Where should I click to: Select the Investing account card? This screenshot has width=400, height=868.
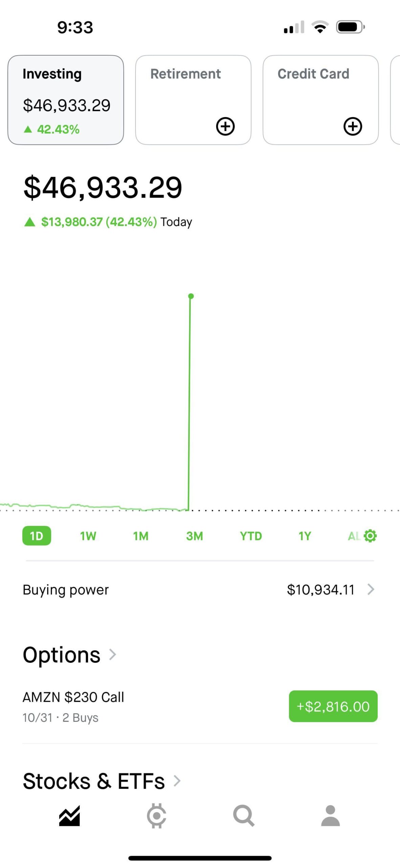point(66,100)
